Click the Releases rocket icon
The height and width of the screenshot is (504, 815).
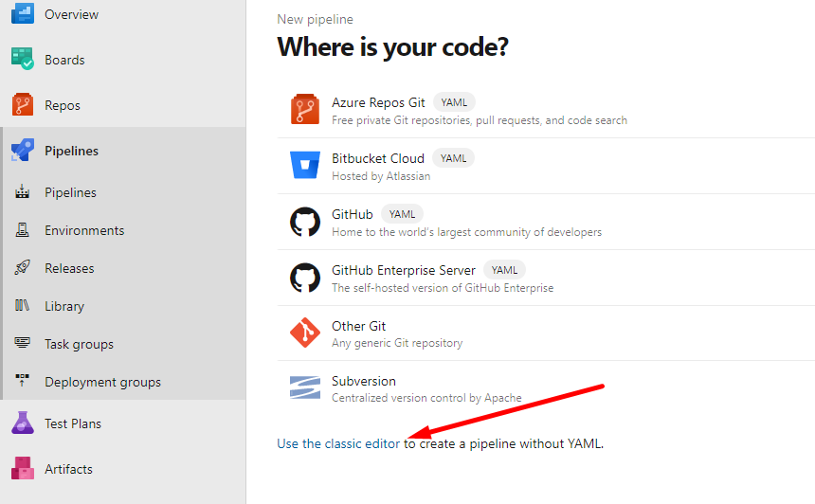pos(23,268)
